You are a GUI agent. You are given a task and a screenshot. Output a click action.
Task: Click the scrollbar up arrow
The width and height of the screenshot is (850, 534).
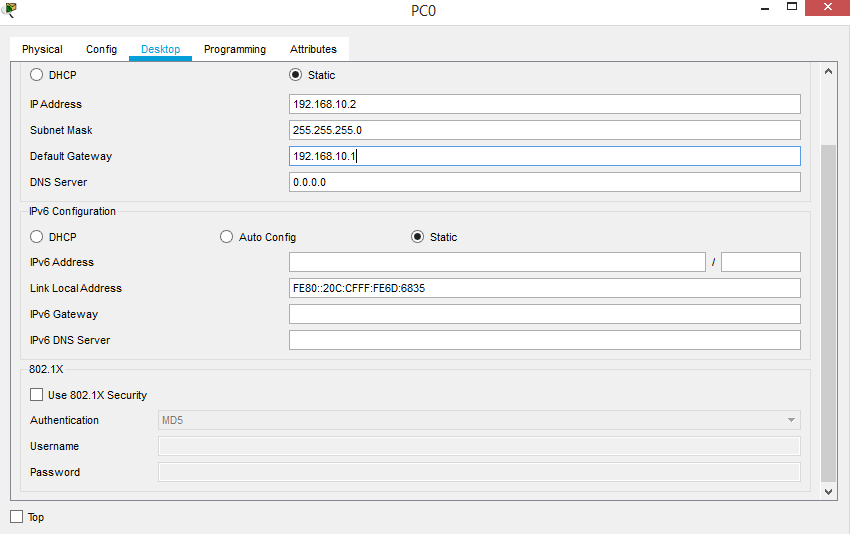(828, 72)
